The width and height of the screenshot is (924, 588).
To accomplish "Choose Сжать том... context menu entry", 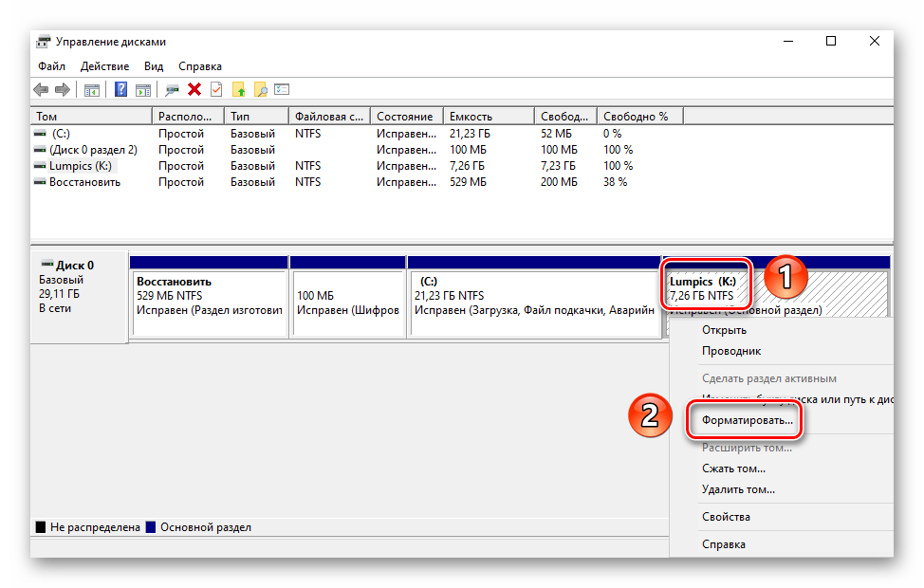I will (733, 469).
